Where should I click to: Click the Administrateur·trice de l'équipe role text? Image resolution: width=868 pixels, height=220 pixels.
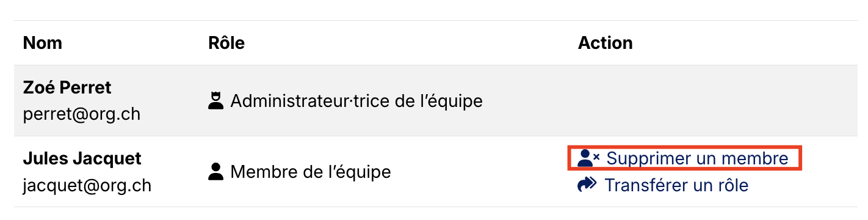pyautogui.click(x=356, y=101)
